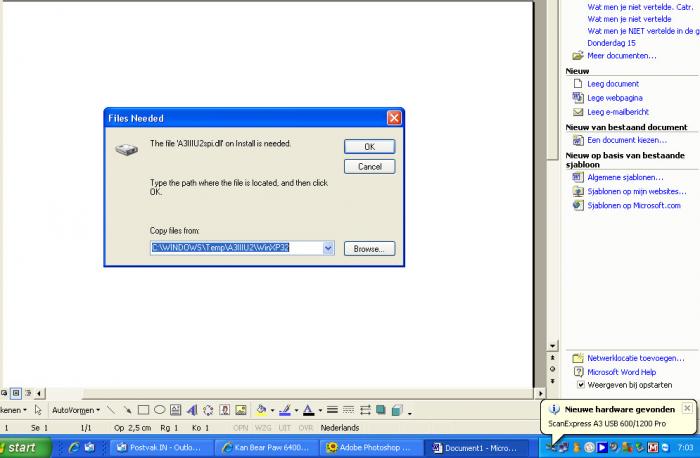Click blue play-button icon in system tray
Viewport: 700px width, 458px height.
pyautogui.click(x=601, y=447)
